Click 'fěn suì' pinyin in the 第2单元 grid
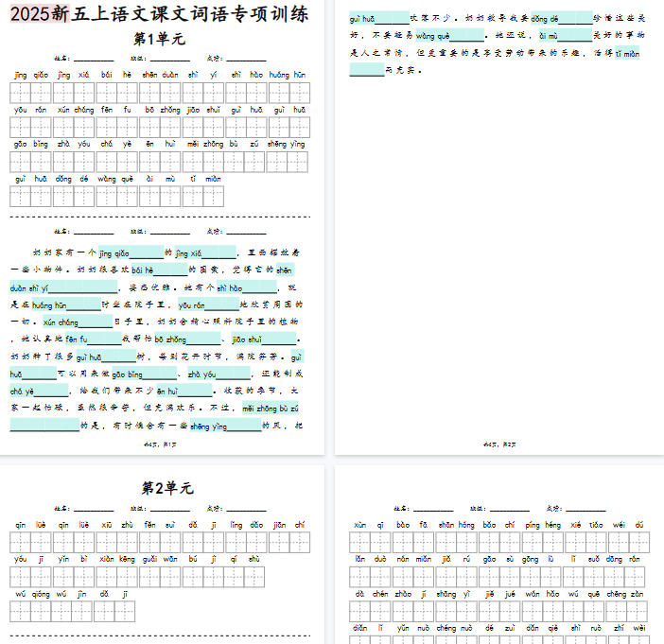This screenshot has width=664, height=644. point(160,525)
